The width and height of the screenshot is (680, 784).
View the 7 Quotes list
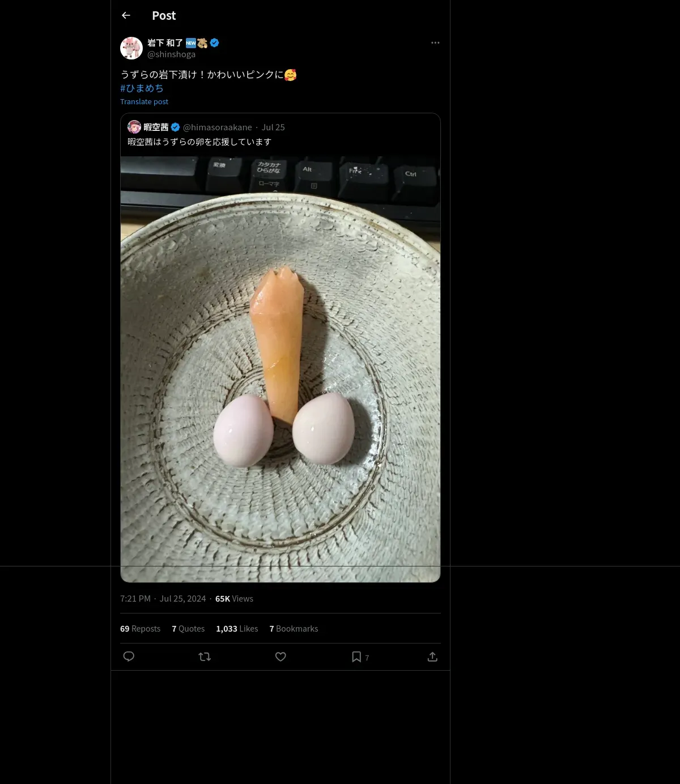(188, 629)
